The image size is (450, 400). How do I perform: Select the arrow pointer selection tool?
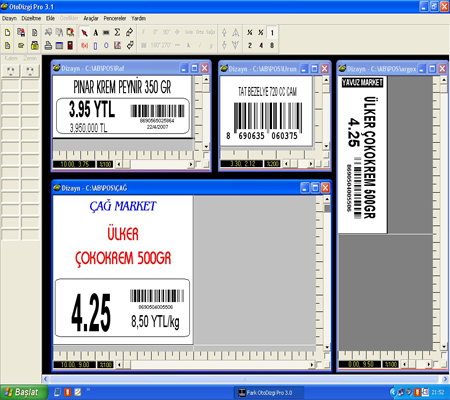85,32
